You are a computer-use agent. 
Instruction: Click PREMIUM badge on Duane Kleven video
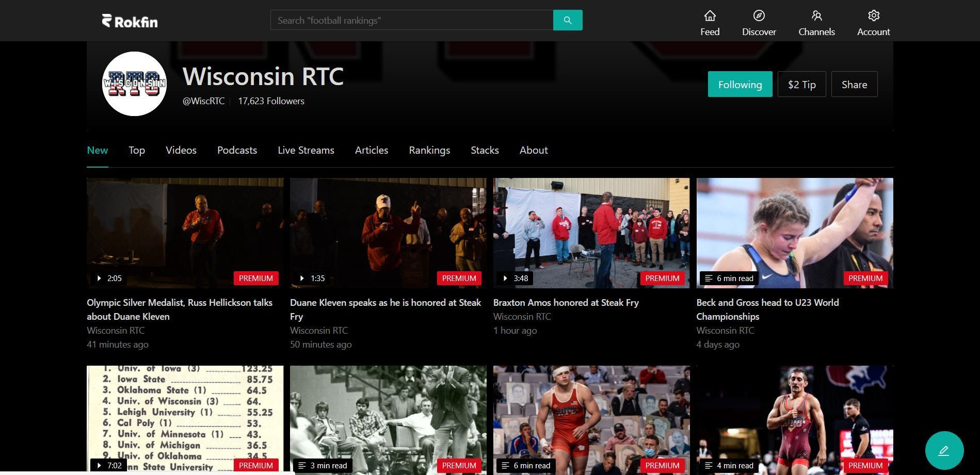pos(459,278)
